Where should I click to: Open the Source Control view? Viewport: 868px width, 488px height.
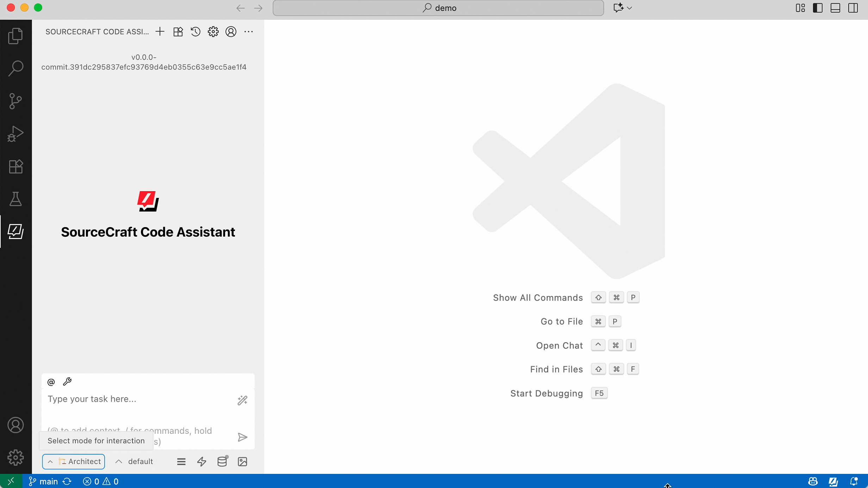(15, 101)
